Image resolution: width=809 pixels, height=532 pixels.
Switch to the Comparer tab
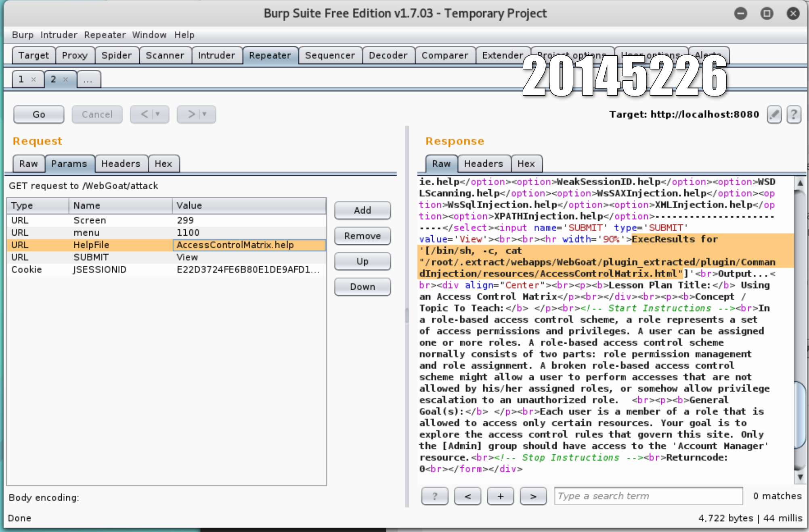click(x=445, y=55)
